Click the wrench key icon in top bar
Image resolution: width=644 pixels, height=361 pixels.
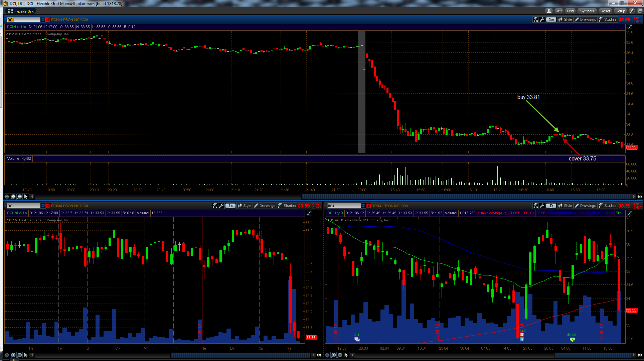(559, 11)
